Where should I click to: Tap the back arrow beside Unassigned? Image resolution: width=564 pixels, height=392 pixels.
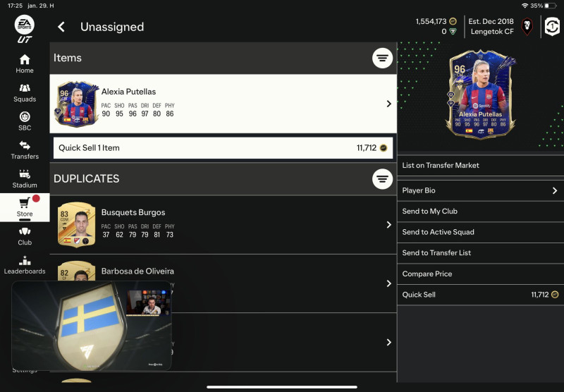click(x=61, y=27)
